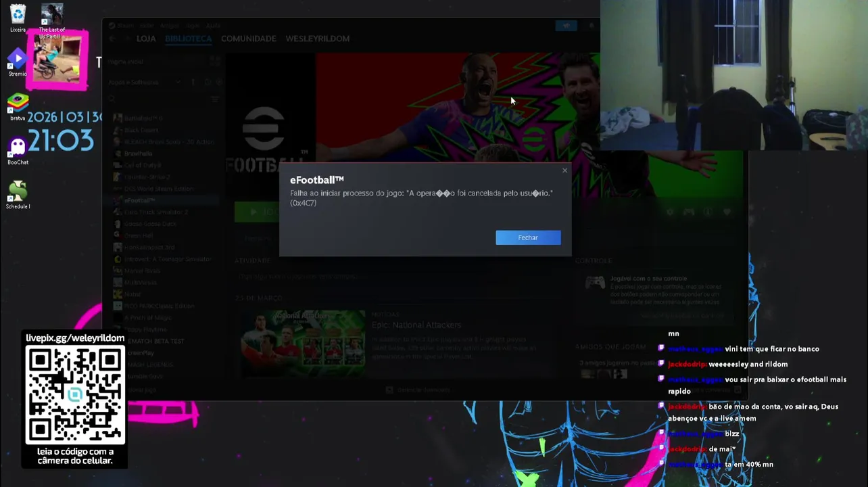Screen dimensions: 868x487
Task: Open the WESLEYRILDOM profile tab
Action: click(317, 39)
